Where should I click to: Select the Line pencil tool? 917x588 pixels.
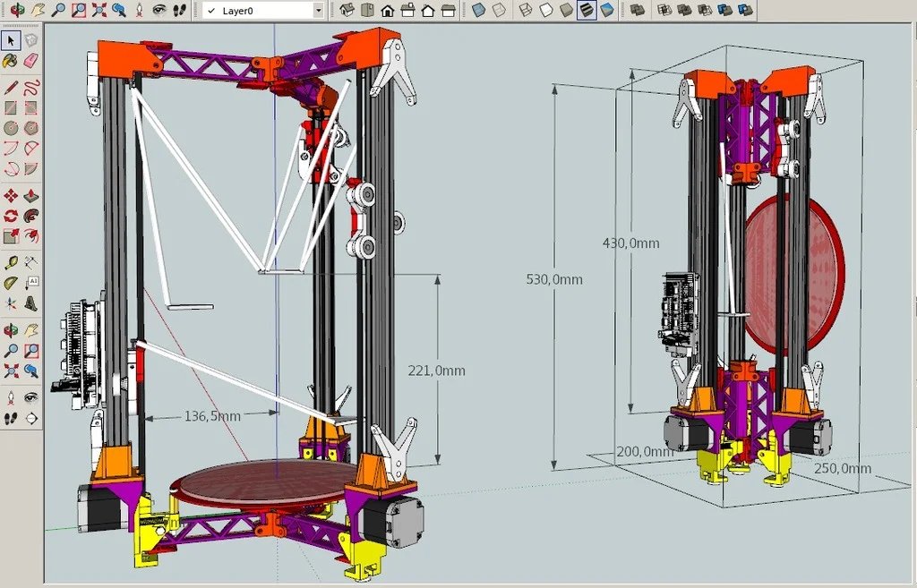10,88
